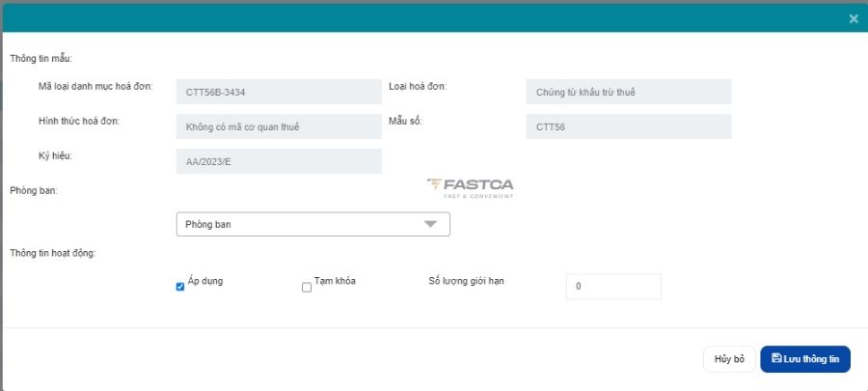Close the dialog using the X icon
Screen dimensions: 868x391
tap(854, 18)
